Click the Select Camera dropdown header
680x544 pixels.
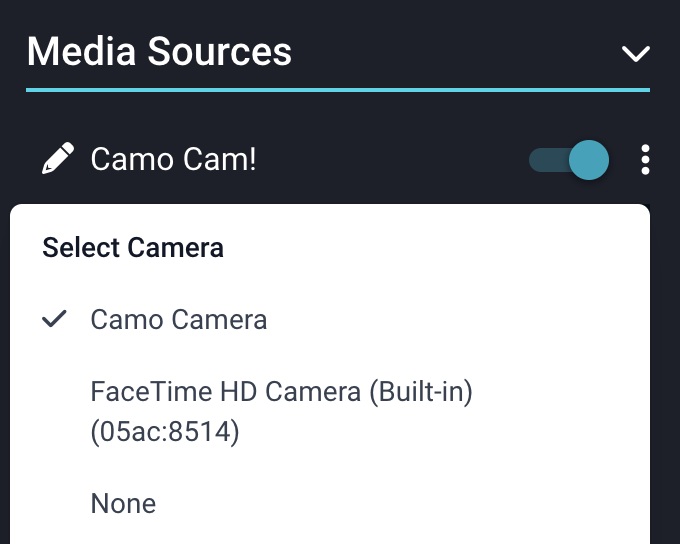click(x=133, y=247)
